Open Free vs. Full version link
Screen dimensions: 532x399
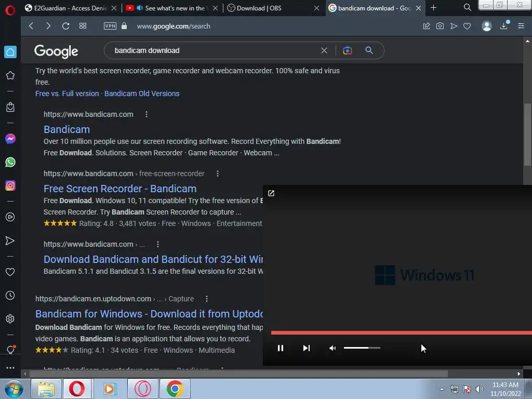point(67,94)
